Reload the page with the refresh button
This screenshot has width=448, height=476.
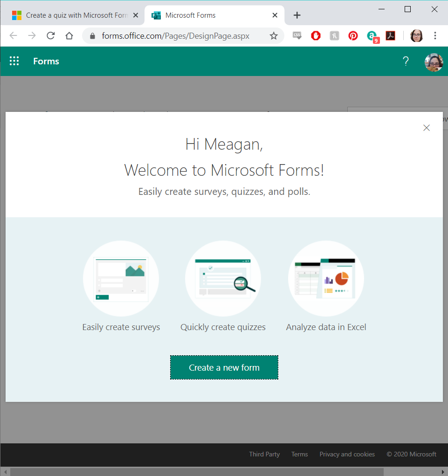pos(51,36)
